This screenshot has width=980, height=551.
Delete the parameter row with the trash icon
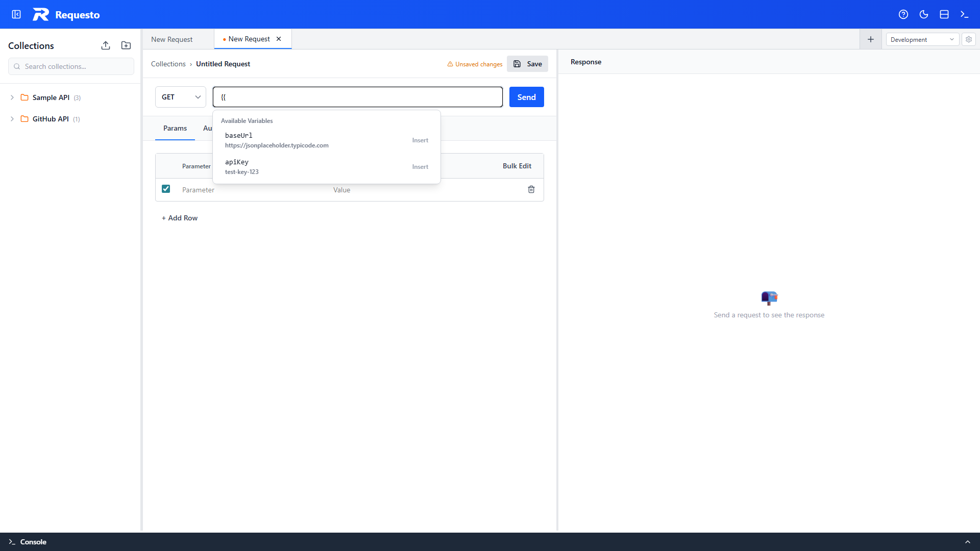[x=531, y=189]
